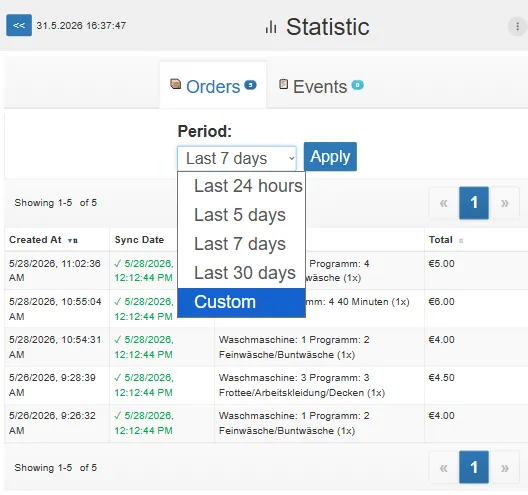Select the Custom period option

(x=241, y=302)
